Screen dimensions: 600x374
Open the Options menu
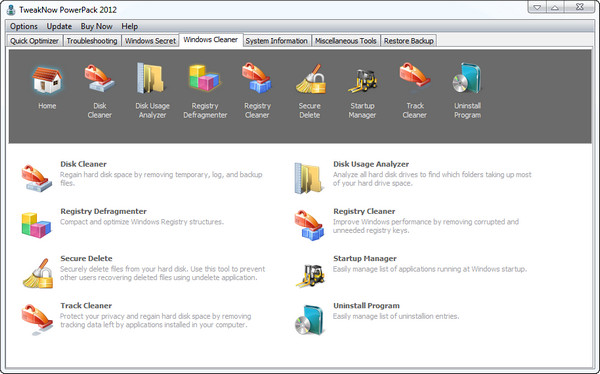pos(24,26)
